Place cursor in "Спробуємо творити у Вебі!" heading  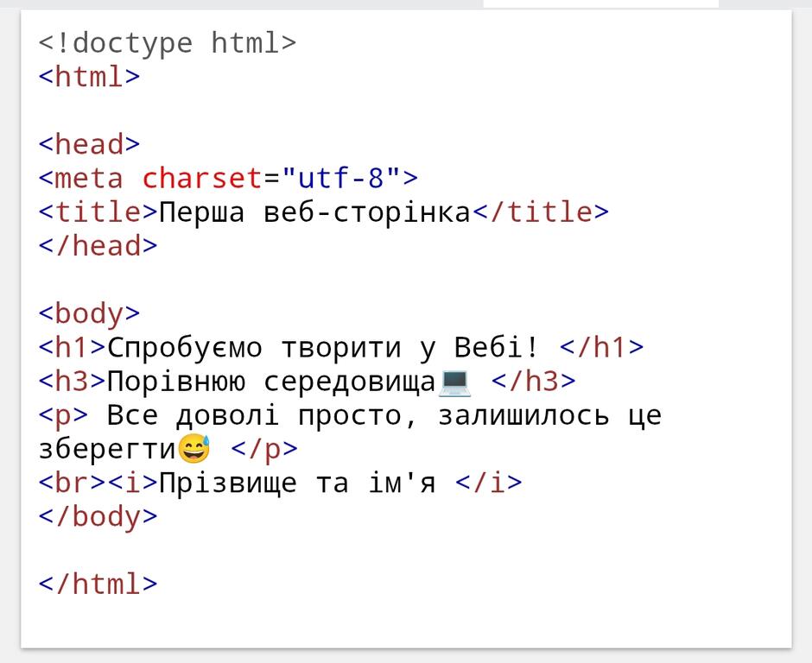pyautogui.click(x=324, y=348)
